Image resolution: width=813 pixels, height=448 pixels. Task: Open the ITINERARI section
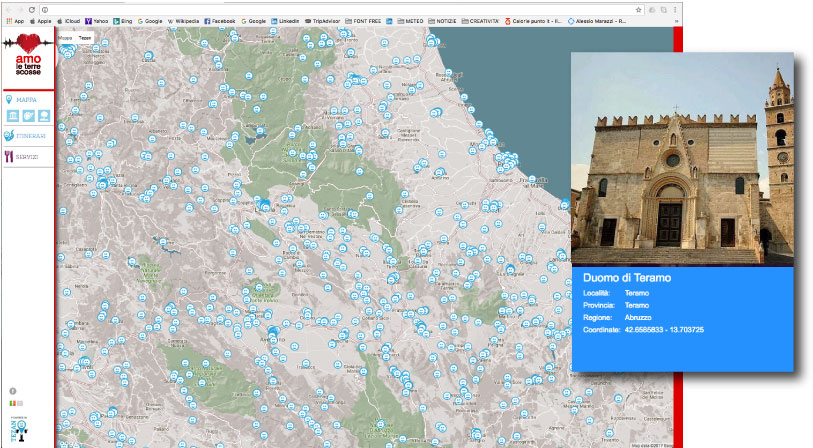(31, 136)
